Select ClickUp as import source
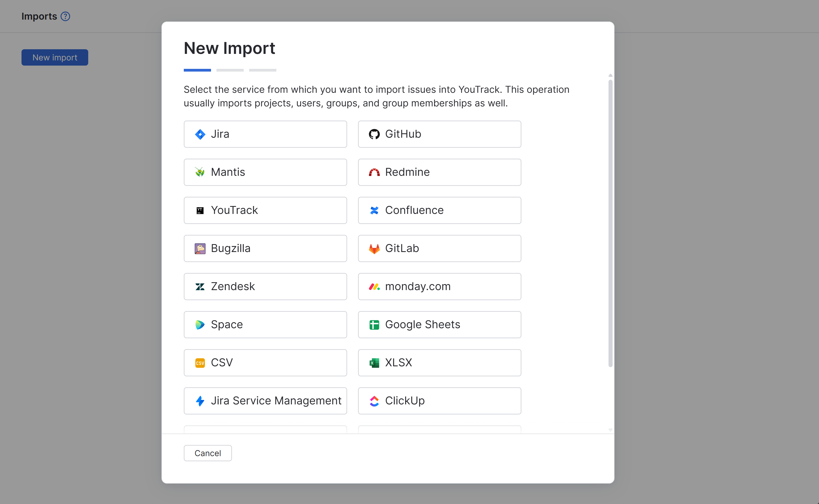 click(x=439, y=401)
